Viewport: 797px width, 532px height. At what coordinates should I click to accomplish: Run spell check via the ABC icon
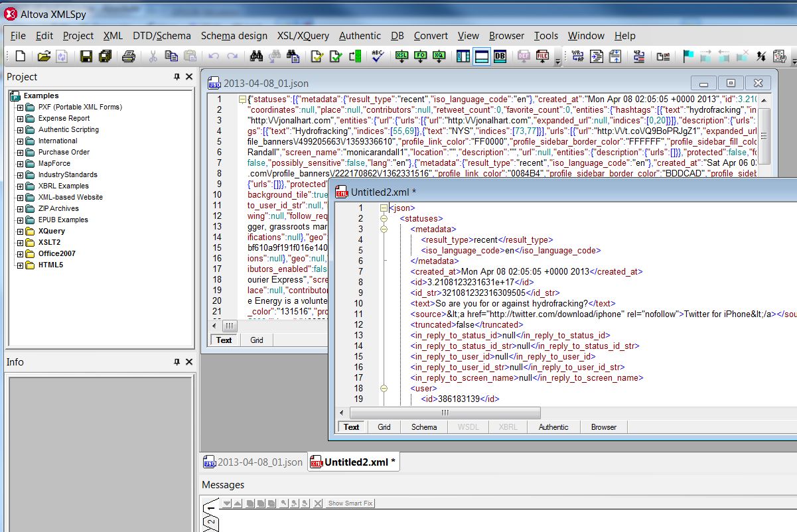(x=377, y=56)
